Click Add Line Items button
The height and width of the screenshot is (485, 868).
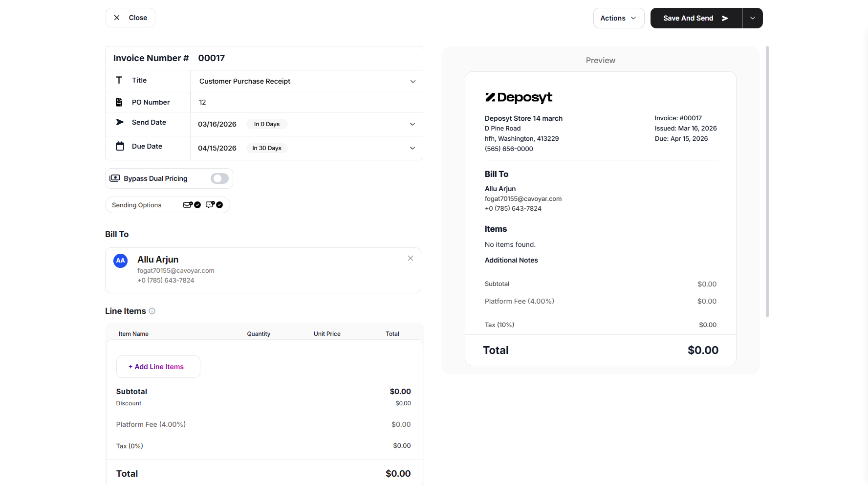point(158,367)
